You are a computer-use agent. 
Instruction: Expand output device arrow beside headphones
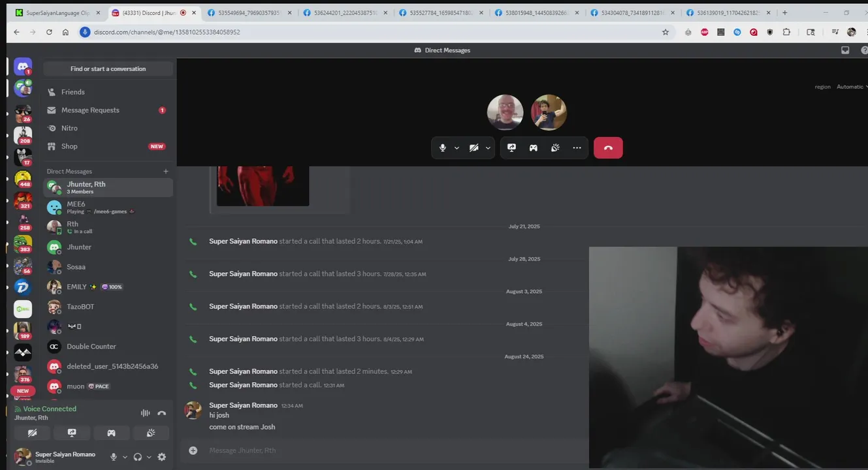(x=149, y=457)
